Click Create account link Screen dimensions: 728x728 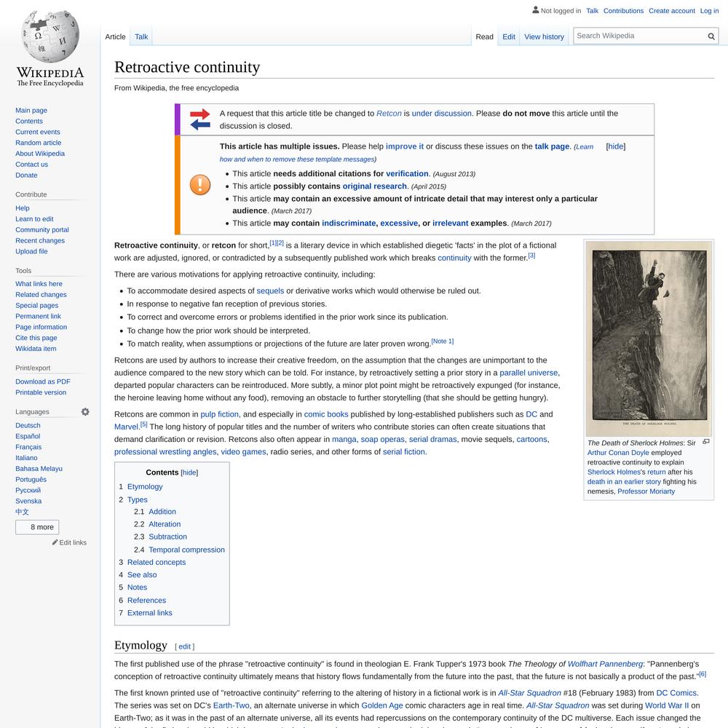pos(671,11)
